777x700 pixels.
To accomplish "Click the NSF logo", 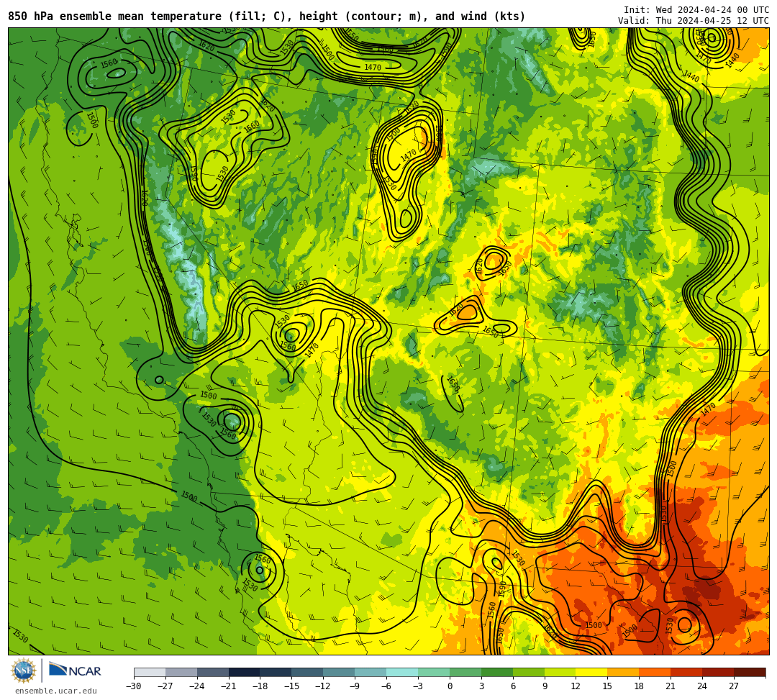I will coord(23,671).
